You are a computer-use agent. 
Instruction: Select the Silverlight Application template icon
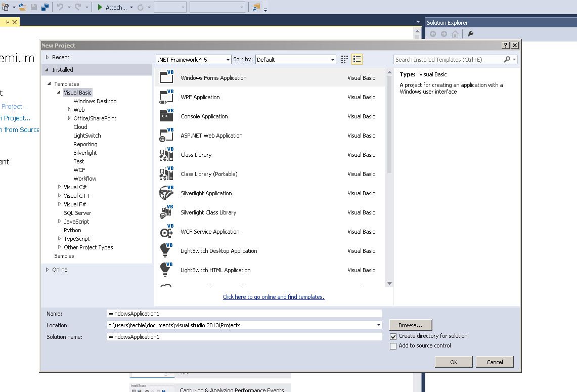[167, 193]
